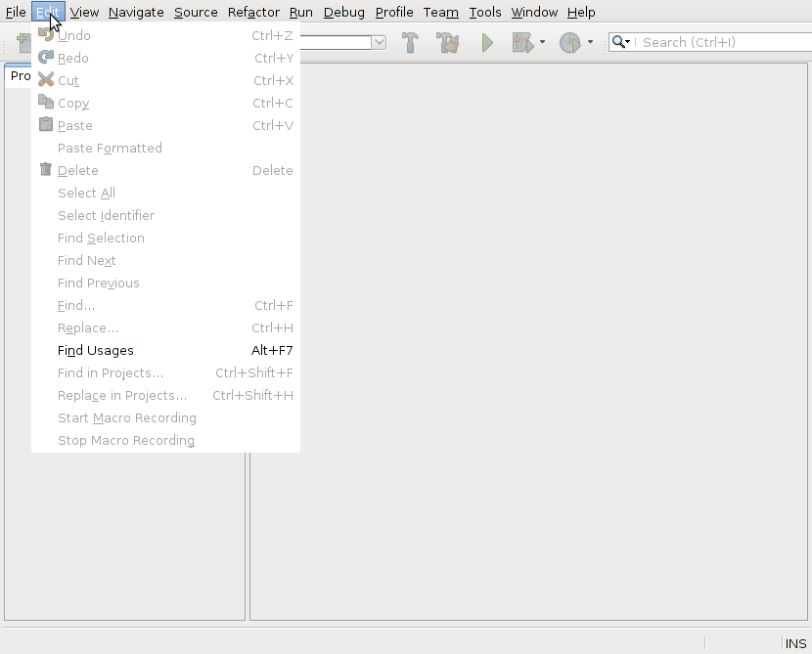This screenshot has width=812, height=654.
Task: Click the Redo icon in the Edit menu
Action: coord(46,57)
